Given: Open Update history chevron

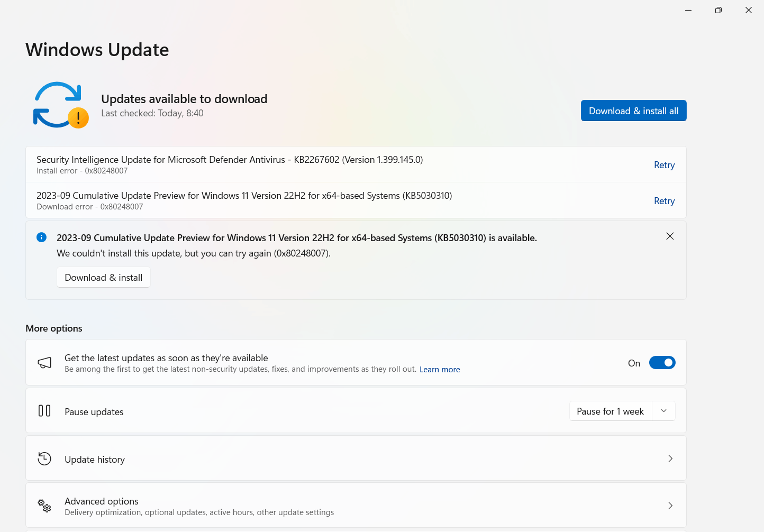Looking at the screenshot, I should coord(670,458).
